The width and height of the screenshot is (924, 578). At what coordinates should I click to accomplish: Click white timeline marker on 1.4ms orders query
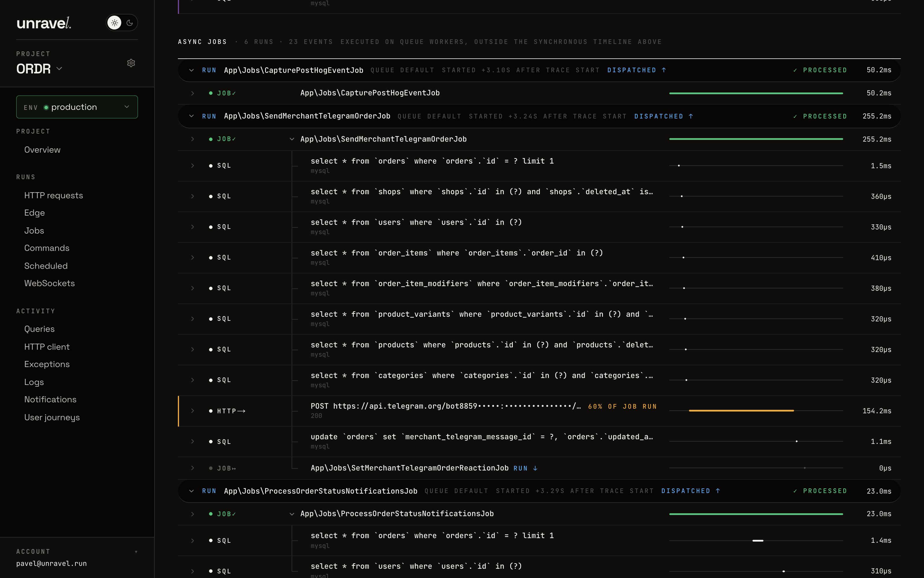click(x=757, y=540)
